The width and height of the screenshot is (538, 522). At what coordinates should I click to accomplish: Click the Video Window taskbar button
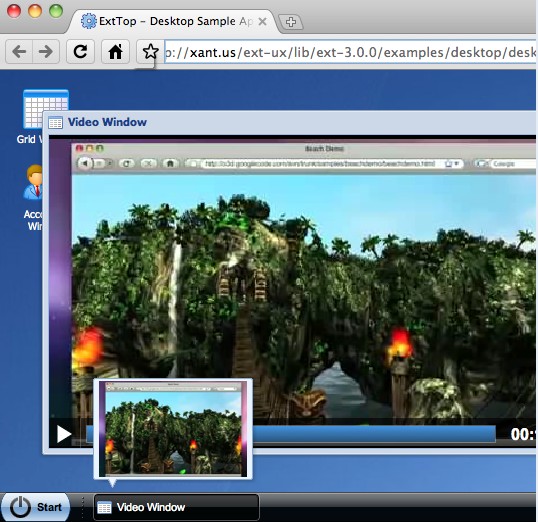(x=176, y=507)
